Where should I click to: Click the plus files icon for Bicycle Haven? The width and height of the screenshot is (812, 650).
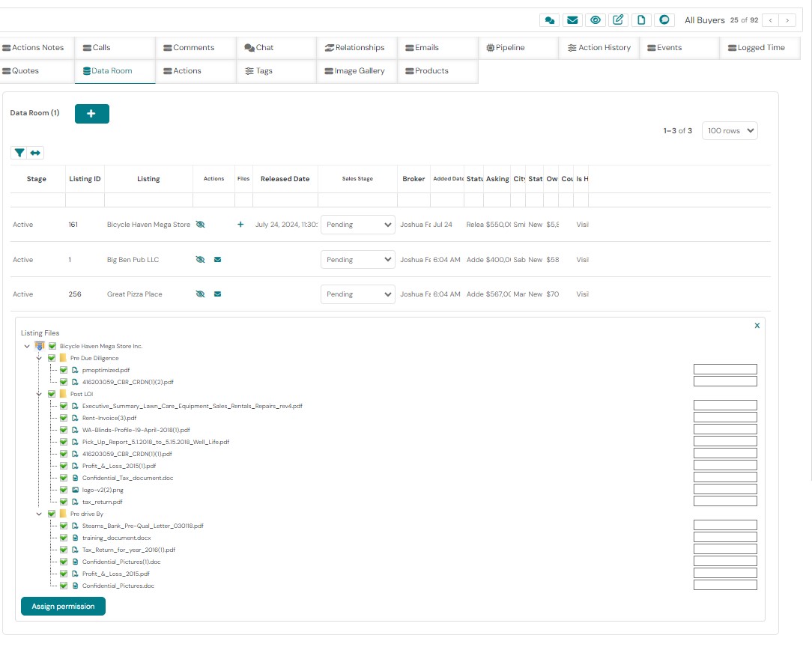click(x=240, y=225)
